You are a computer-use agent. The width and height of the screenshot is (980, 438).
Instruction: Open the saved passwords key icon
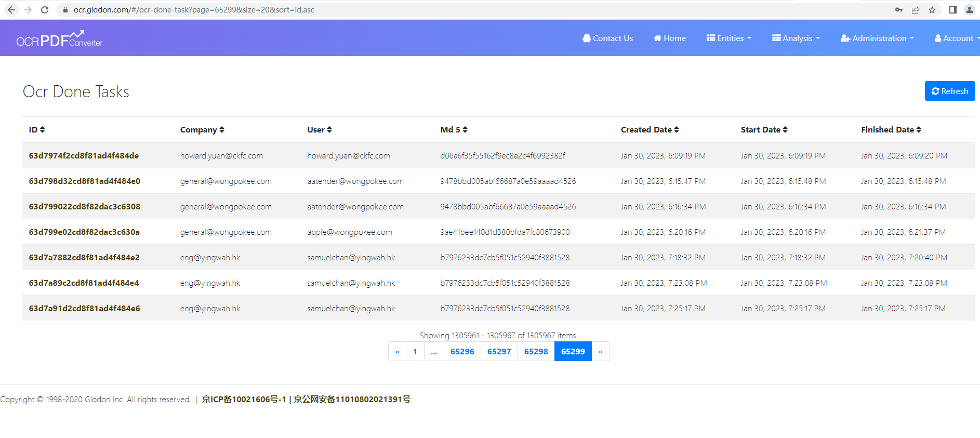click(x=899, y=10)
